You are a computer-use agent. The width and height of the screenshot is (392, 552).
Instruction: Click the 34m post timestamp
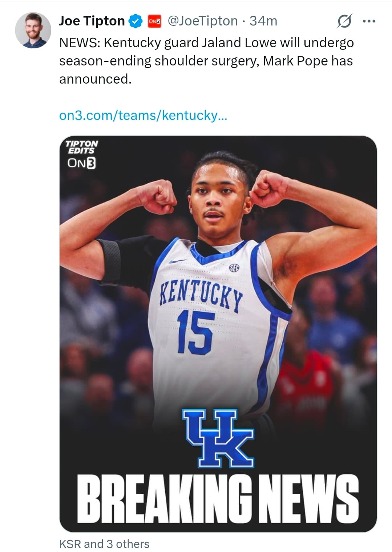[263, 21]
